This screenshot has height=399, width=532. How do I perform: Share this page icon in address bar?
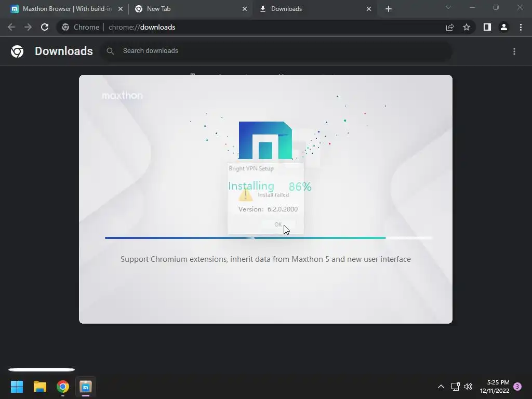450,27
